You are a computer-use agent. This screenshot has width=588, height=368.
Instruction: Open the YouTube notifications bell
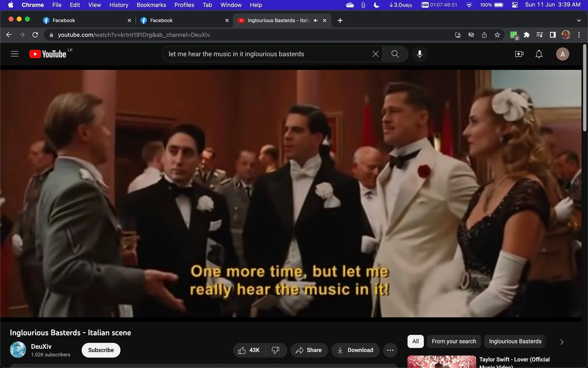click(539, 54)
